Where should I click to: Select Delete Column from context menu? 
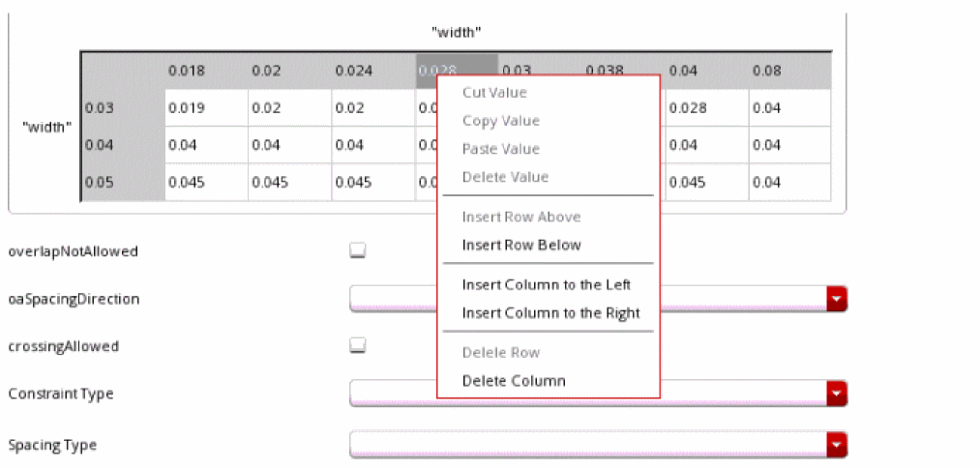point(514,381)
